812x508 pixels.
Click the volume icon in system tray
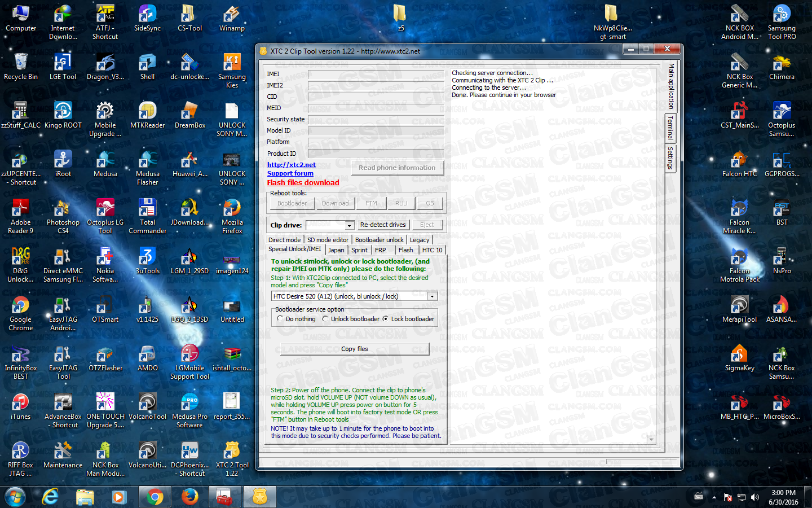tap(755, 497)
